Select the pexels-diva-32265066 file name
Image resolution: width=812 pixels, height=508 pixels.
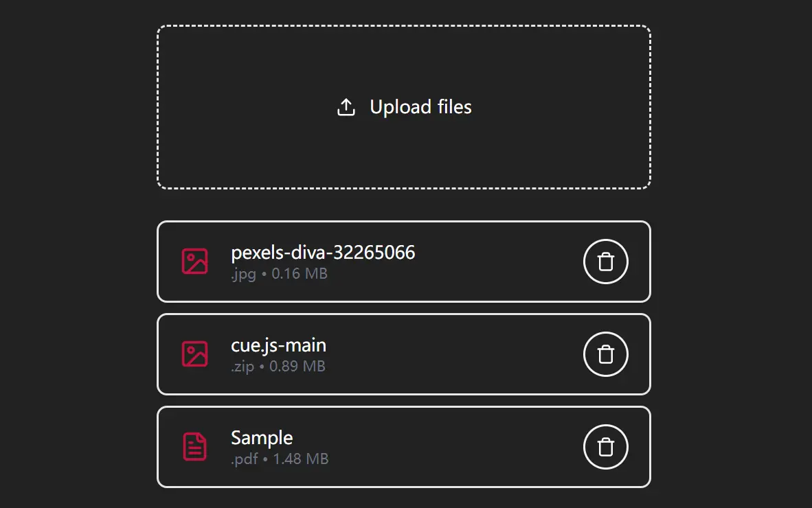323,253
